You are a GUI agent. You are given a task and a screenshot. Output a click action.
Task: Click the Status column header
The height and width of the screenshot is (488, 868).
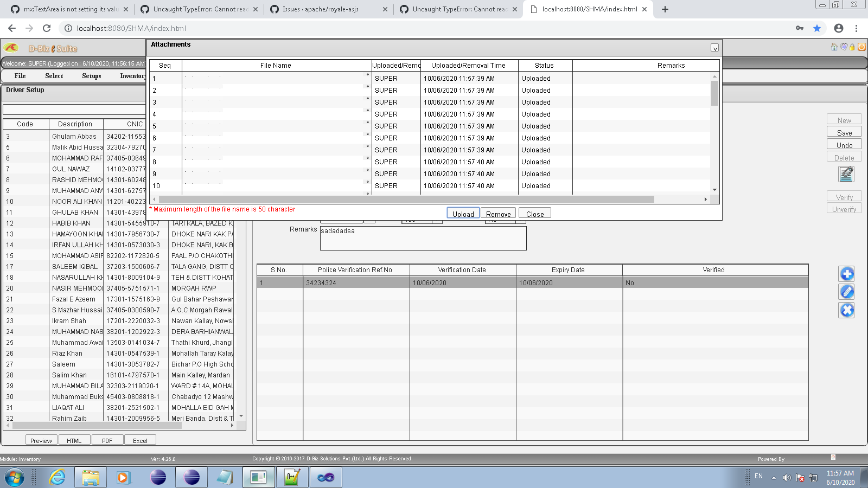545,65
